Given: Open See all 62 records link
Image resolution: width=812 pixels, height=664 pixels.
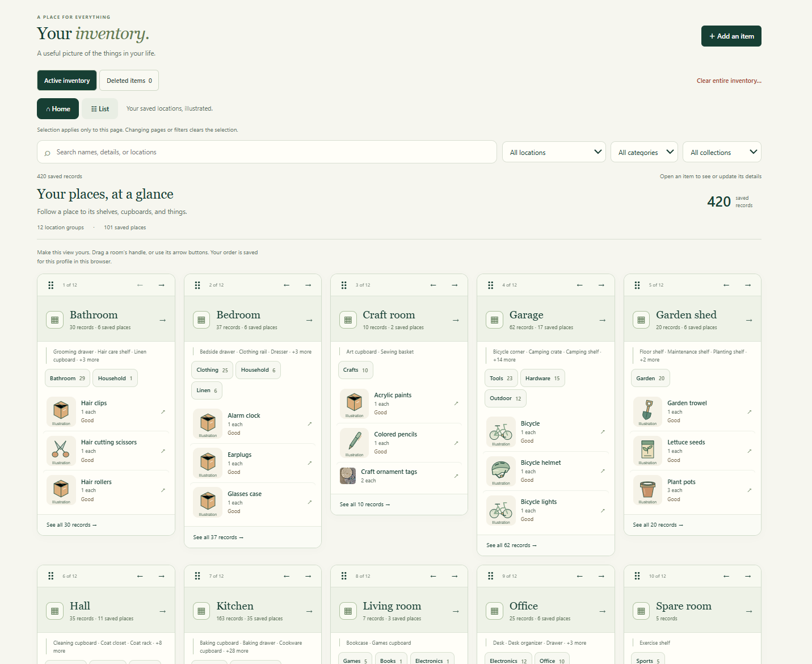Looking at the screenshot, I should [511, 545].
